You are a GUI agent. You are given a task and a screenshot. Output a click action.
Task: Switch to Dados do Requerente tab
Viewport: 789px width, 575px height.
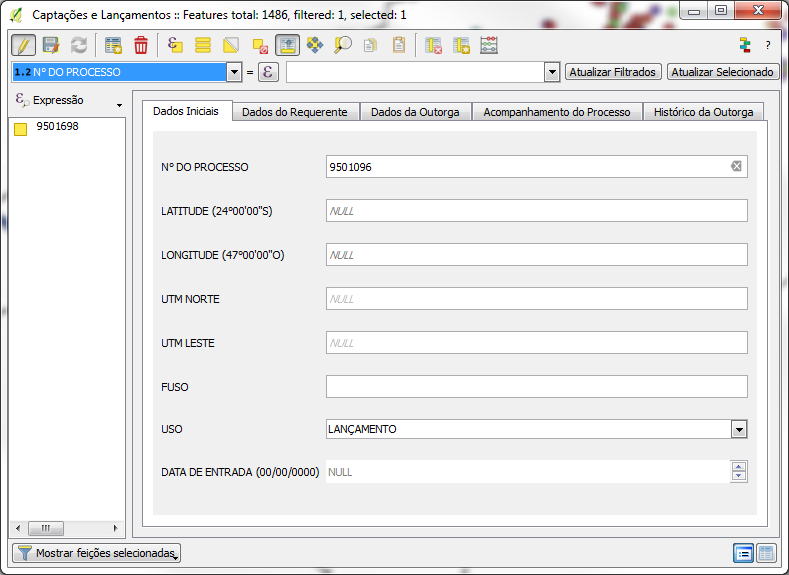294,112
